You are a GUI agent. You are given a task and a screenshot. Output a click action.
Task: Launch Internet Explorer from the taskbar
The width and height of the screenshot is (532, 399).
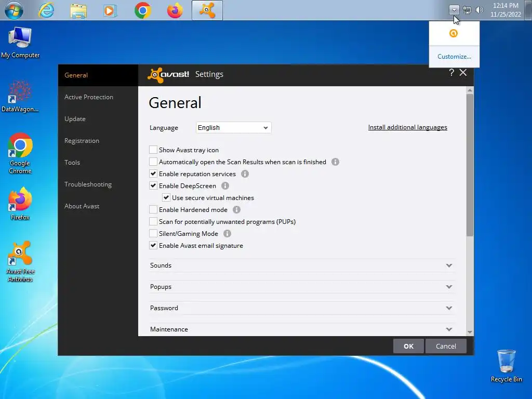coord(46,10)
